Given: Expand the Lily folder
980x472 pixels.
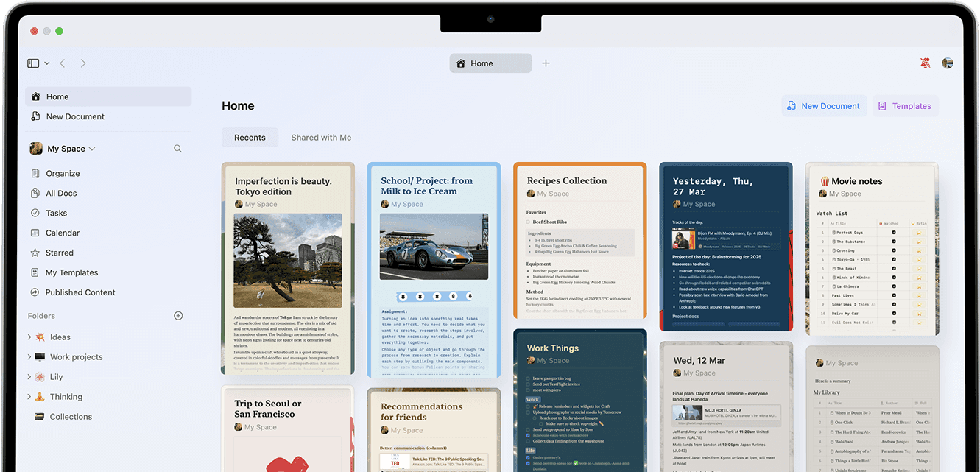Looking at the screenshot, I should [x=29, y=377].
